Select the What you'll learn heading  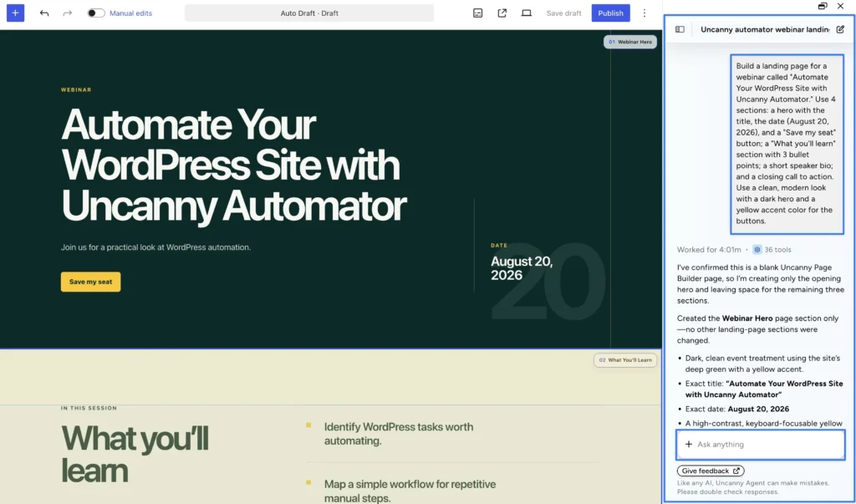[x=135, y=454]
